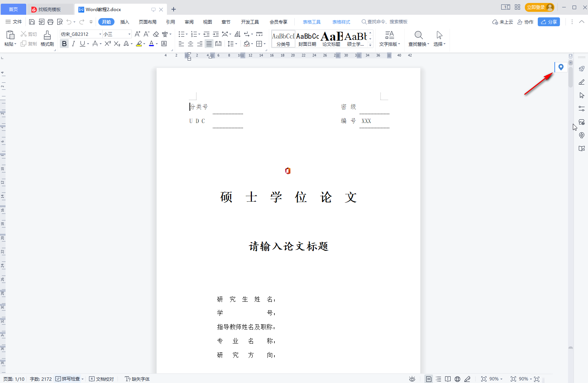Open the font name dropdown 仿宋_GB2312

tap(100, 34)
